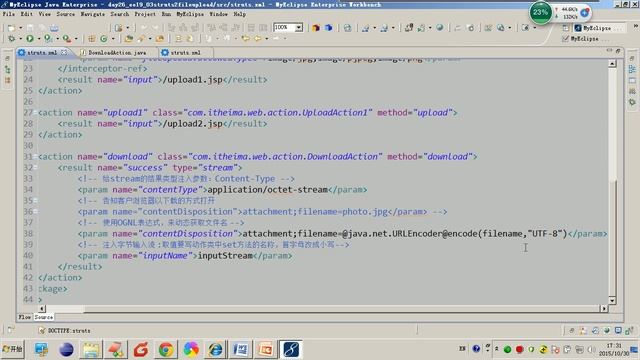Click the Open Perspective icon

pos(566,28)
